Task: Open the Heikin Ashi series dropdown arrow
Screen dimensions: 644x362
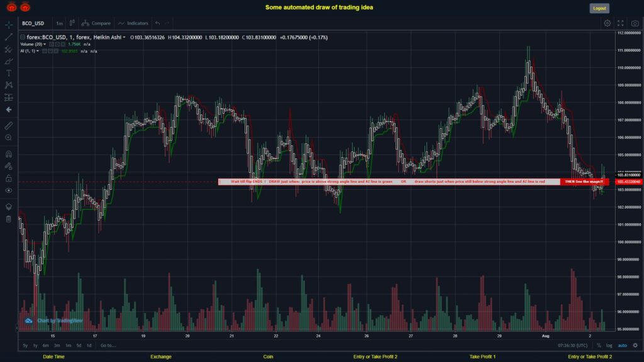Action: [x=124, y=37]
